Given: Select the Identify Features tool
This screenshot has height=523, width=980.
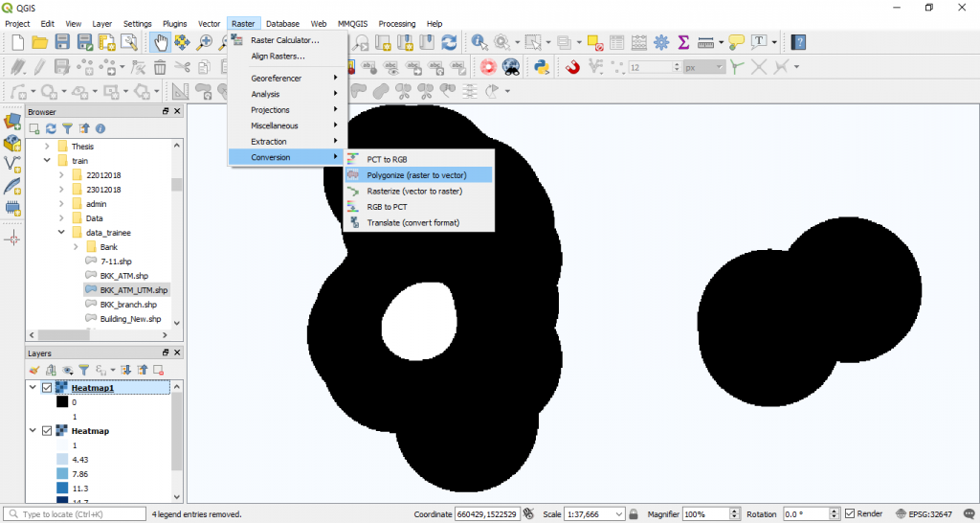Looking at the screenshot, I should (x=480, y=42).
